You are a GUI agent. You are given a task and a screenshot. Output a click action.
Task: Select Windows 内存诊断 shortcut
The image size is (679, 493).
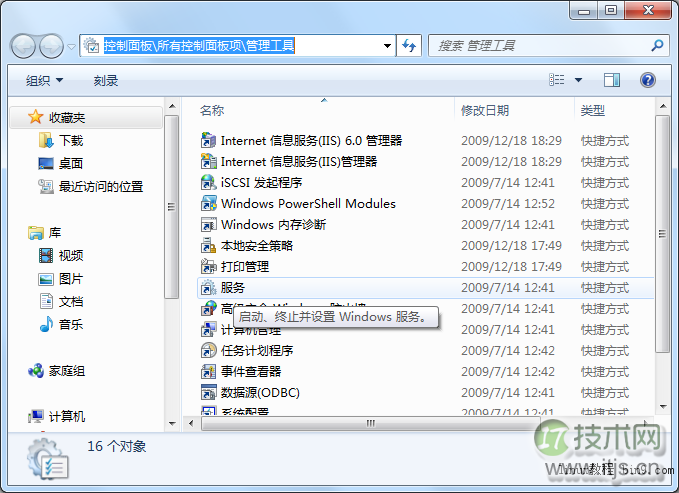tap(273, 224)
